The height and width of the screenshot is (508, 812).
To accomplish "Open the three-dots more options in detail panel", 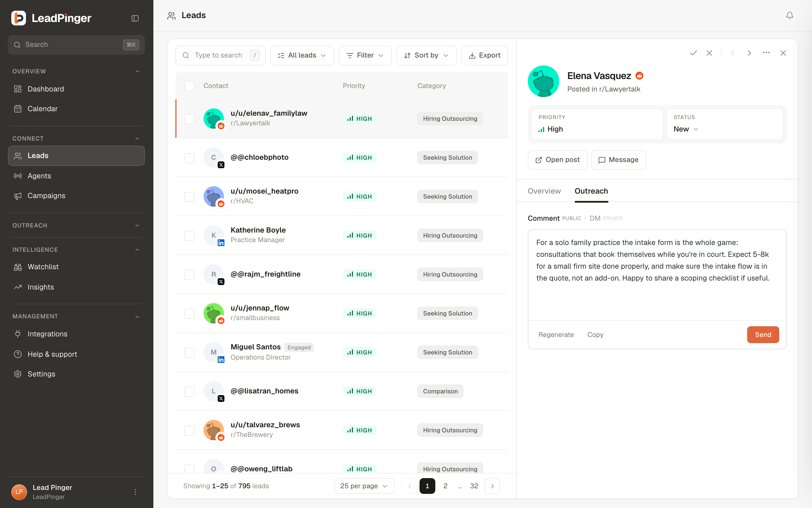I will (x=766, y=53).
